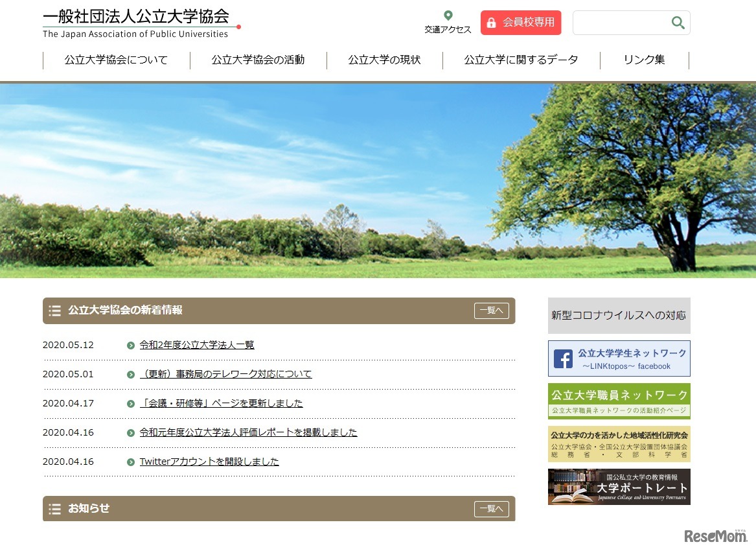
Task: Open the Twitterアカウントを開設しました announcement
Action: coord(209,462)
